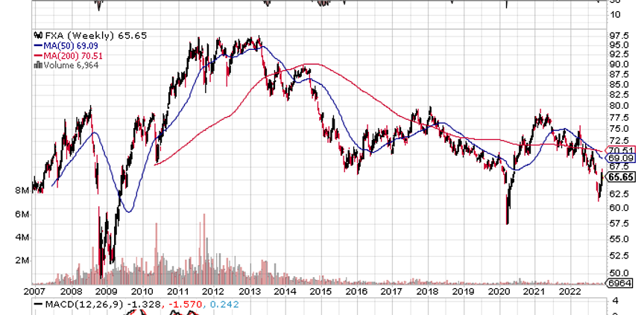Click the 6M volume axis label
The image size is (644, 315).
click(x=23, y=214)
